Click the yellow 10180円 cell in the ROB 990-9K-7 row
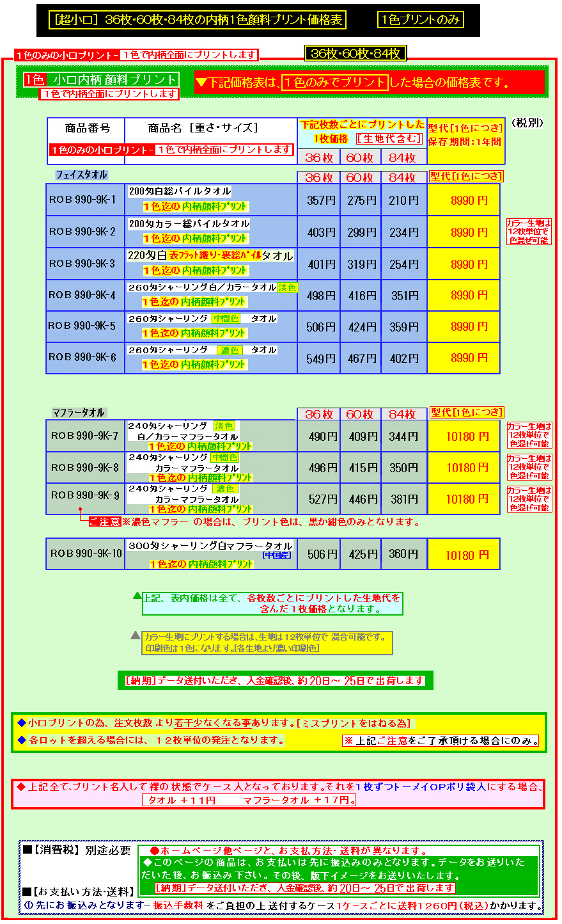 [x=467, y=436]
